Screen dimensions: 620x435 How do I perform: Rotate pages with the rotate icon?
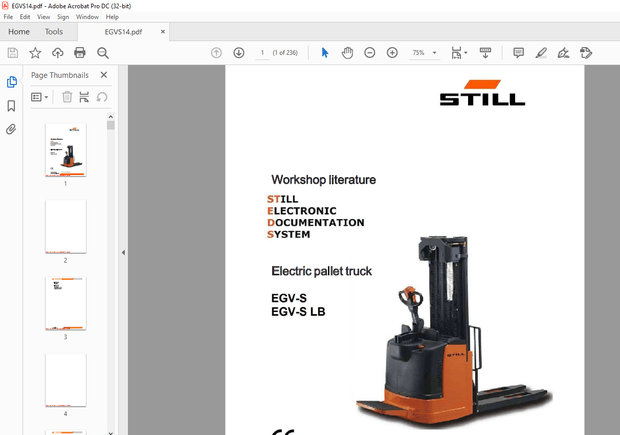[x=102, y=97]
